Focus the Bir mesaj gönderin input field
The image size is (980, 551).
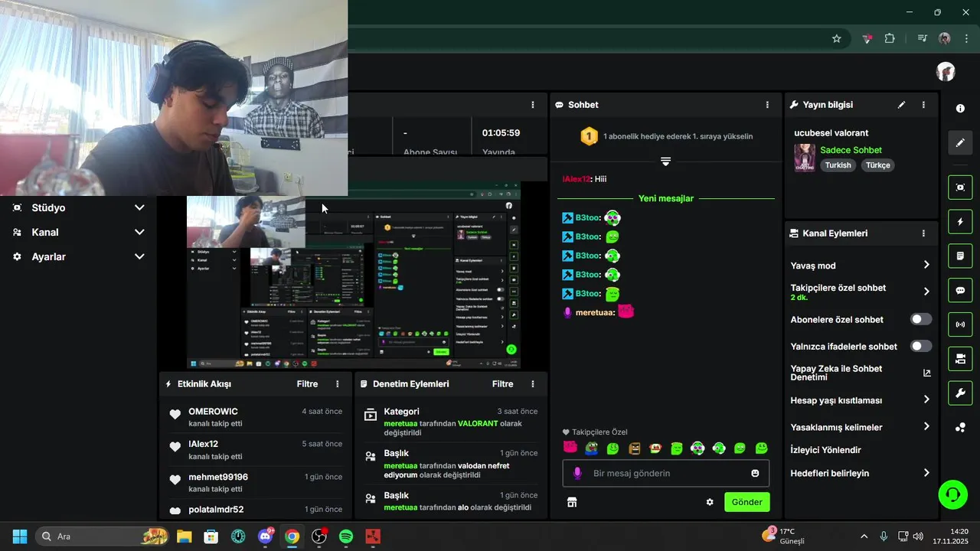coord(666,473)
